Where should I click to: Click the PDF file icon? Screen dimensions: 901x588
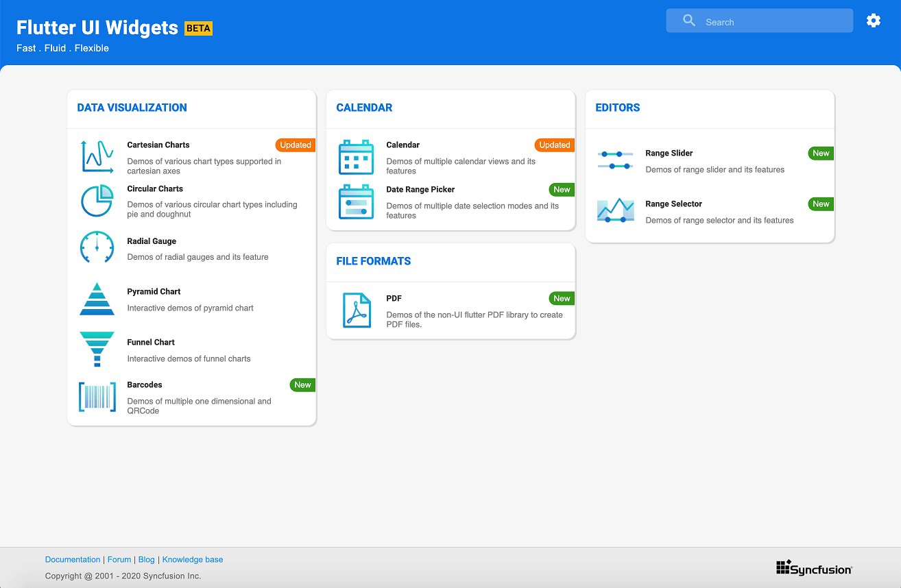[x=356, y=310]
